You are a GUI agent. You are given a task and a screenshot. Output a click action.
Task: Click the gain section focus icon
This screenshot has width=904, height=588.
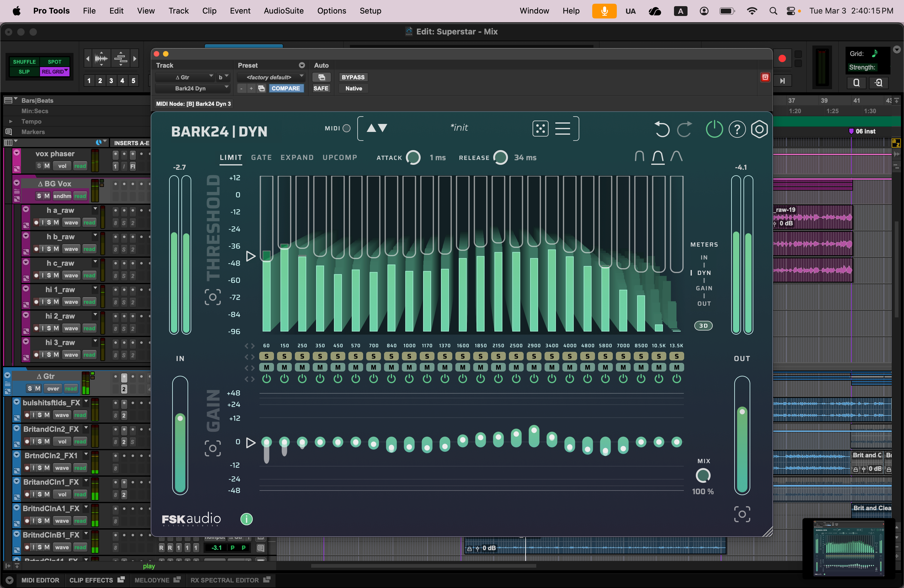point(213,449)
